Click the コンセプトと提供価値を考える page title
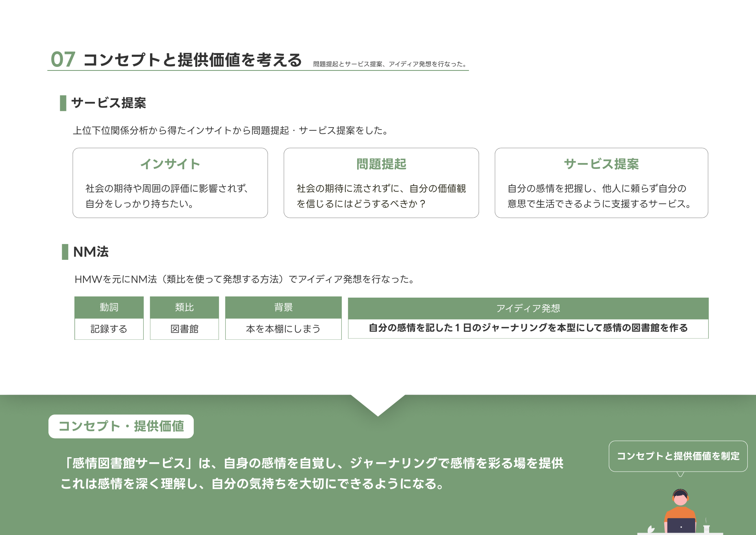This screenshot has width=756, height=535. pos(192,60)
